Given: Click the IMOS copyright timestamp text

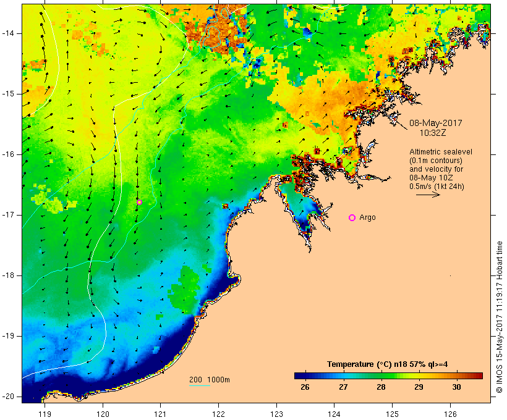Looking at the screenshot, I should click(500, 317).
